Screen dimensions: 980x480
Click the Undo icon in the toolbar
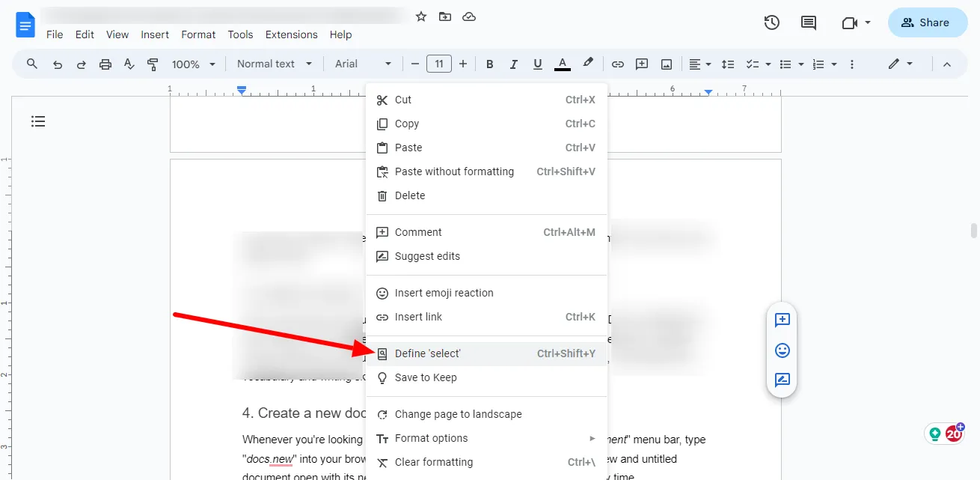click(57, 64)
